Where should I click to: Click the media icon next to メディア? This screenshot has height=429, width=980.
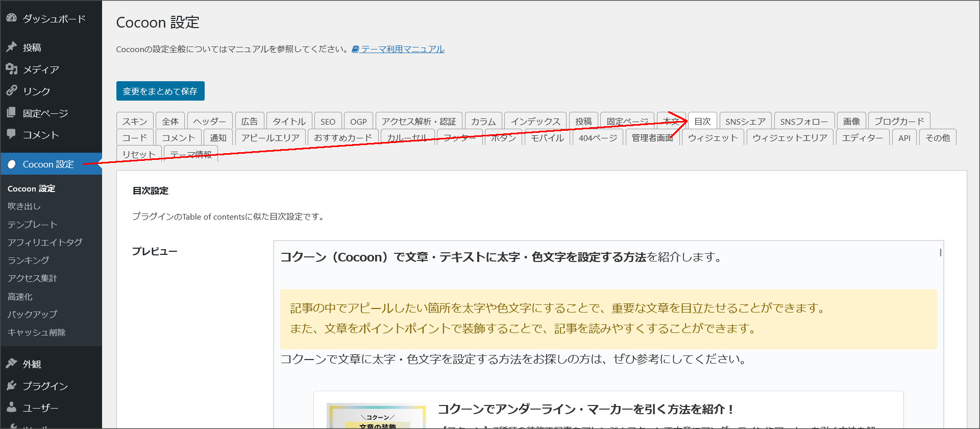pyautogui.click(x=11, y=69)
